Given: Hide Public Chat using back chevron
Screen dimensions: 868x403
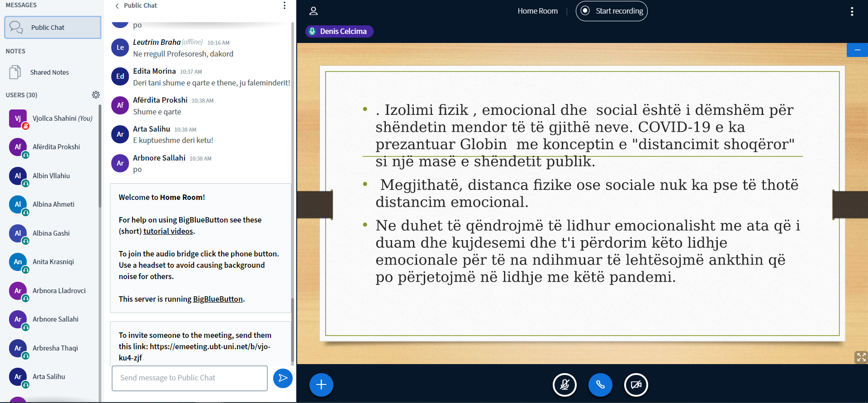Looking at the screenshot, I should click(x=118, y=6).
